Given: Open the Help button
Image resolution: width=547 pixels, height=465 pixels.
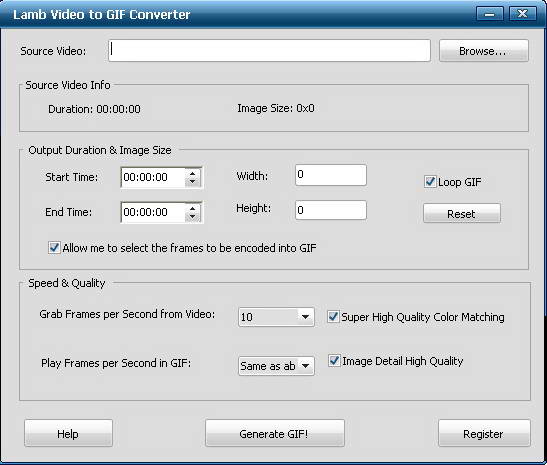Looking at the screenshot, I should point(68,434).
